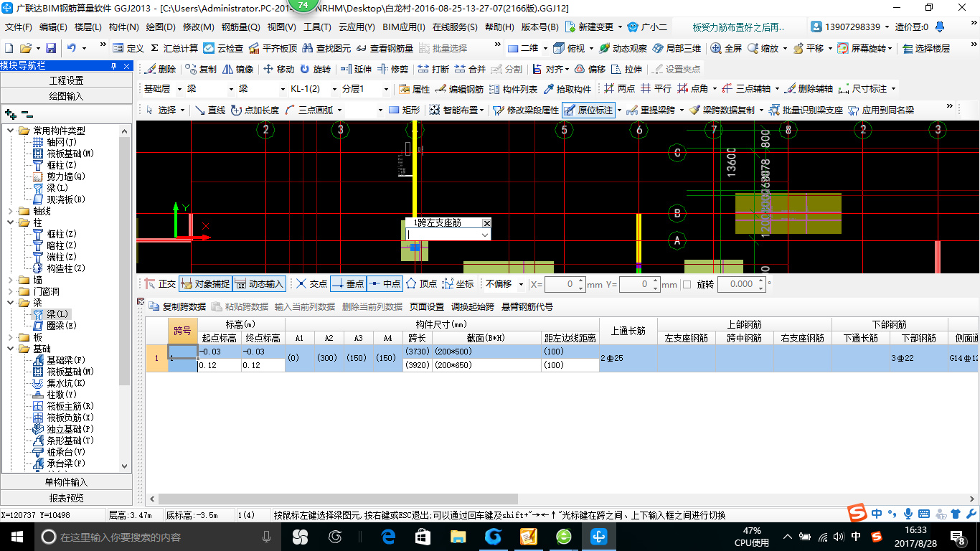The width and height of the screenshot is (980, 551).
Task: Open 查找图元 find element tool
Action: (326, 48)
